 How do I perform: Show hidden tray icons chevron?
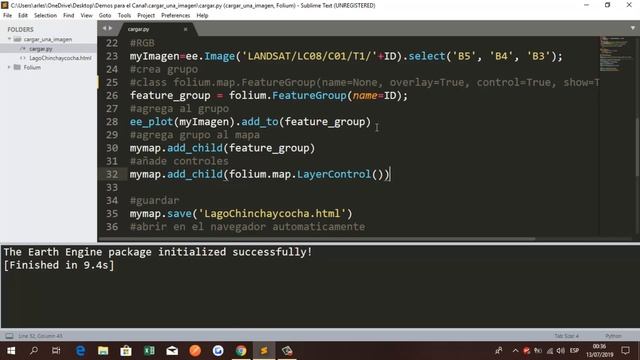[x=516, y=351]
